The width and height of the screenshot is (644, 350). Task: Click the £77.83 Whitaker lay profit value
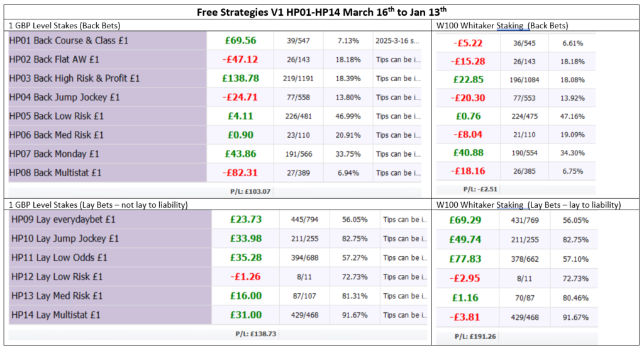click(465, 257)
